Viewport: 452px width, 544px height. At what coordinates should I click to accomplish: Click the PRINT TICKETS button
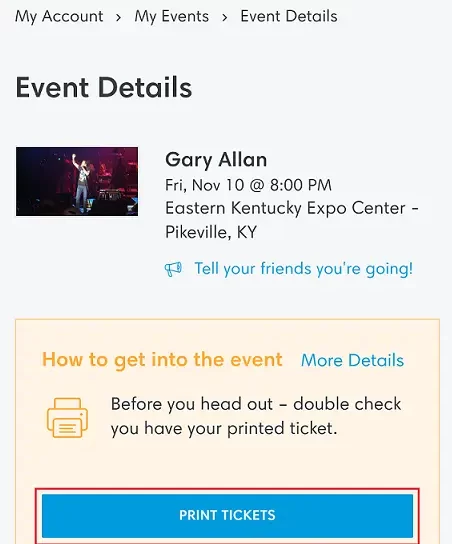[x=227, y=515]
